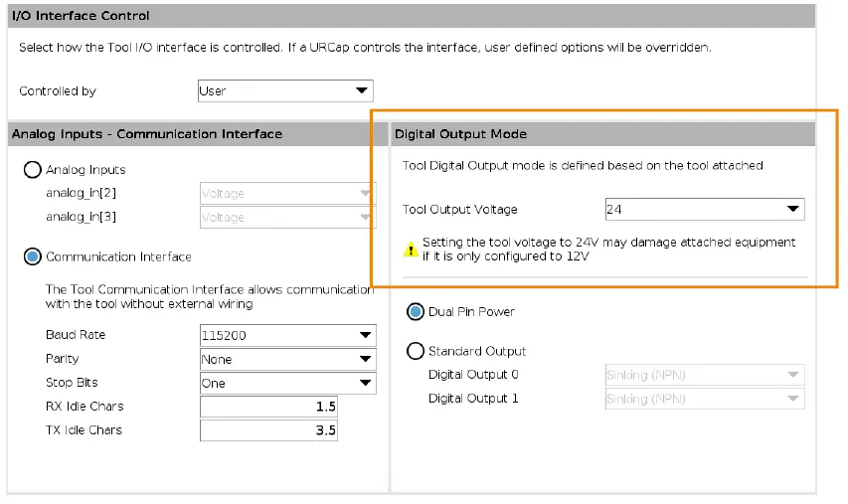
Task: Open the analog_in[2] Voltage dropdown
Action: 287,194
